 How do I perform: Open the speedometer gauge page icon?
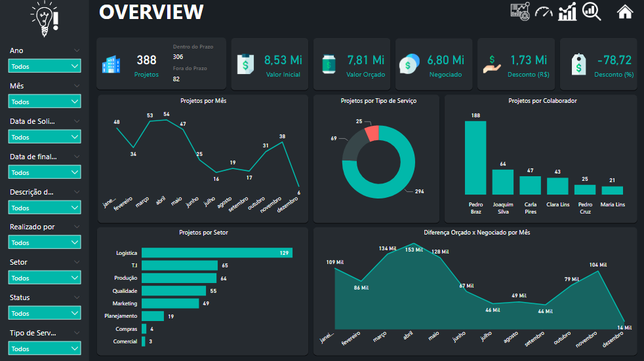click(x=544, y=12)
